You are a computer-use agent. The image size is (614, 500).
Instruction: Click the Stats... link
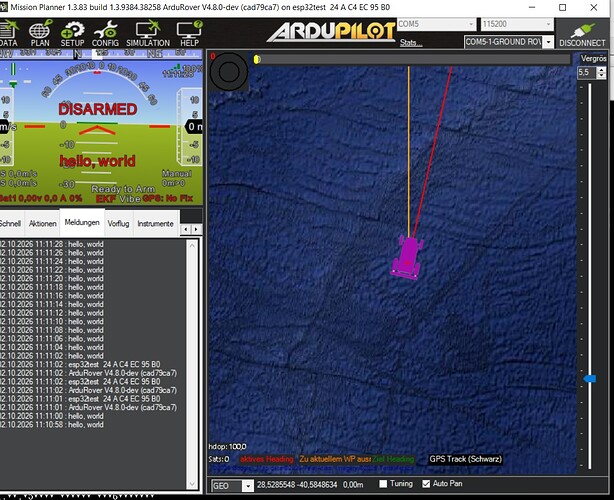[411, 43]
